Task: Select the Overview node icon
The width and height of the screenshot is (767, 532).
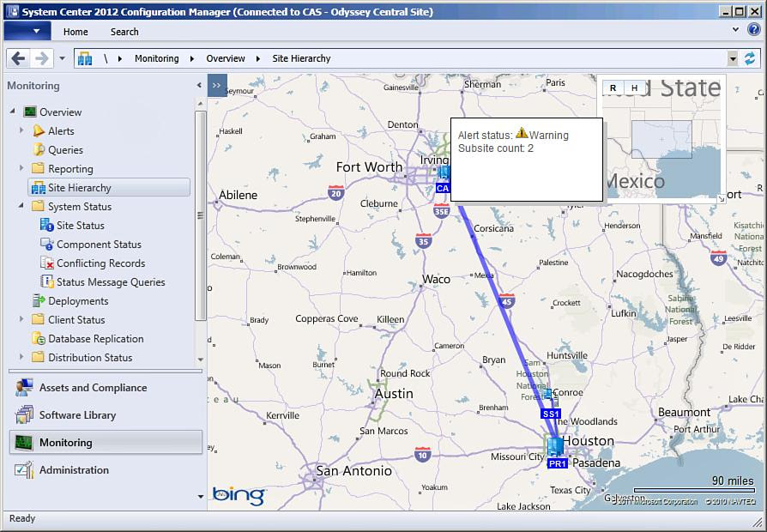Action: pyautogui.click(x=30, y=112)
